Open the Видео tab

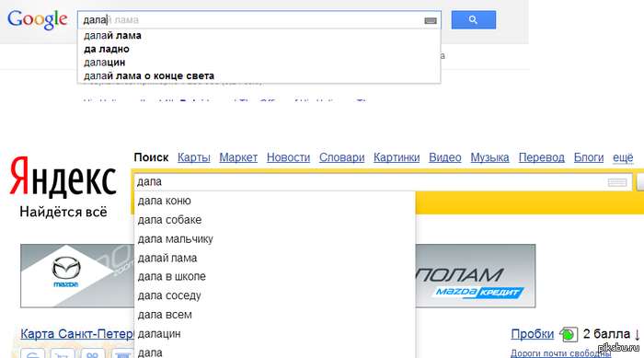pos(445,157)
